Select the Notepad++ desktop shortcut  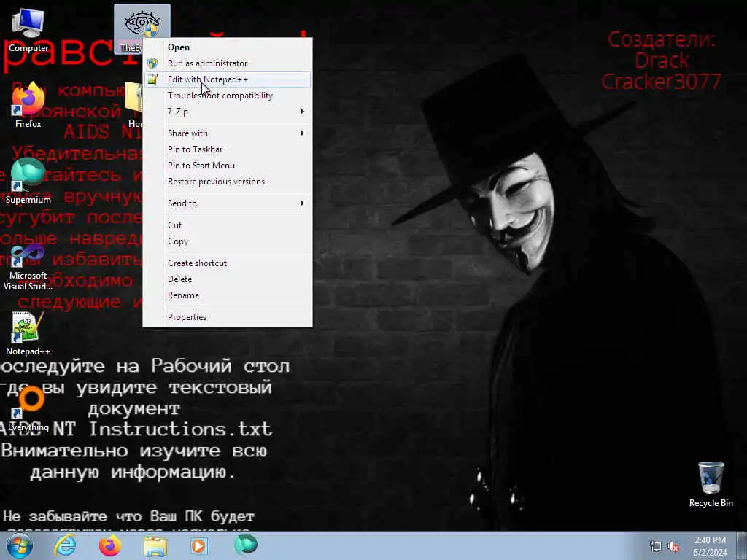tap(28, 333)
